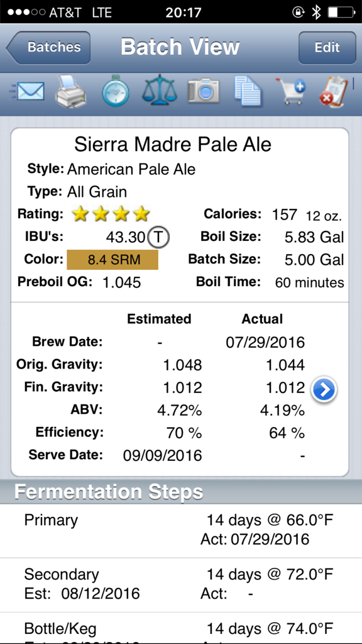Tap the Sierra Madre Pale Ale title

(x=173, y=145)
